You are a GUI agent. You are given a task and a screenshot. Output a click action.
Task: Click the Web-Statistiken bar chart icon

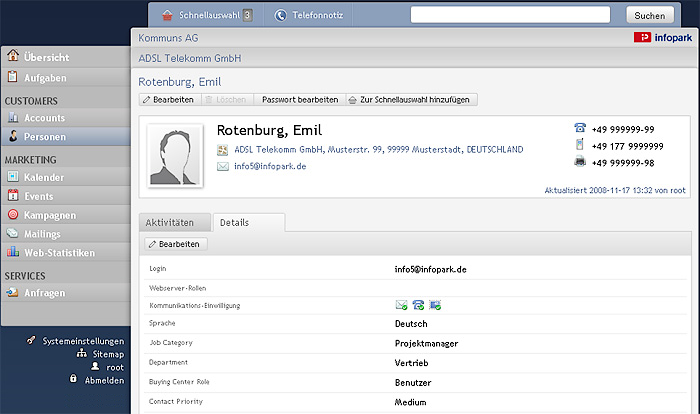click(x=13, y=252)
